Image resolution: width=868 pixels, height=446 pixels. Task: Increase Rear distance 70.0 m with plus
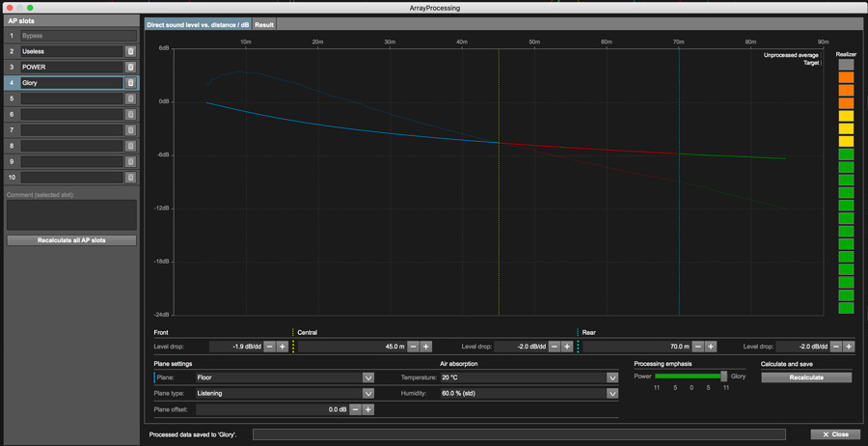coord(712,347)
